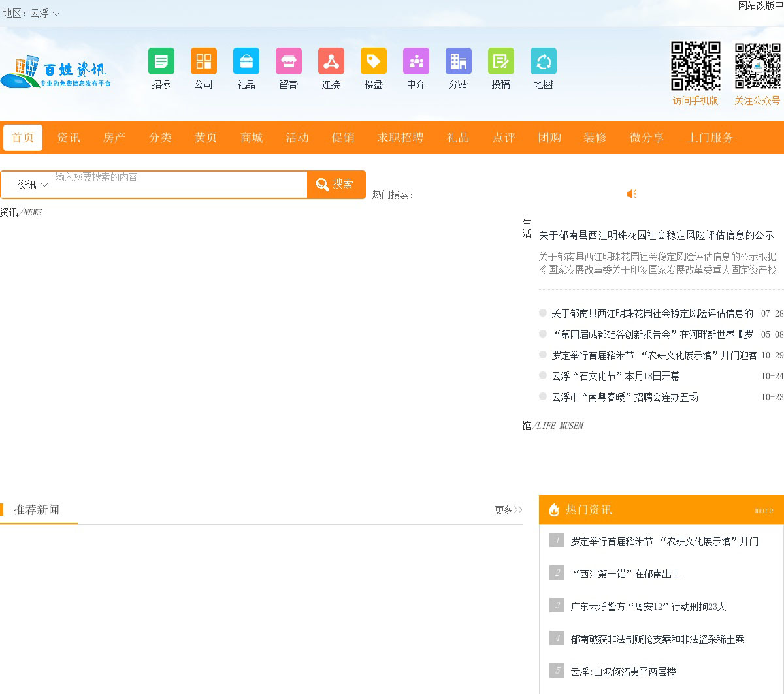Open the 分站 building icon
The height and width of the screenshot is (694, 784).
point(458,61)
